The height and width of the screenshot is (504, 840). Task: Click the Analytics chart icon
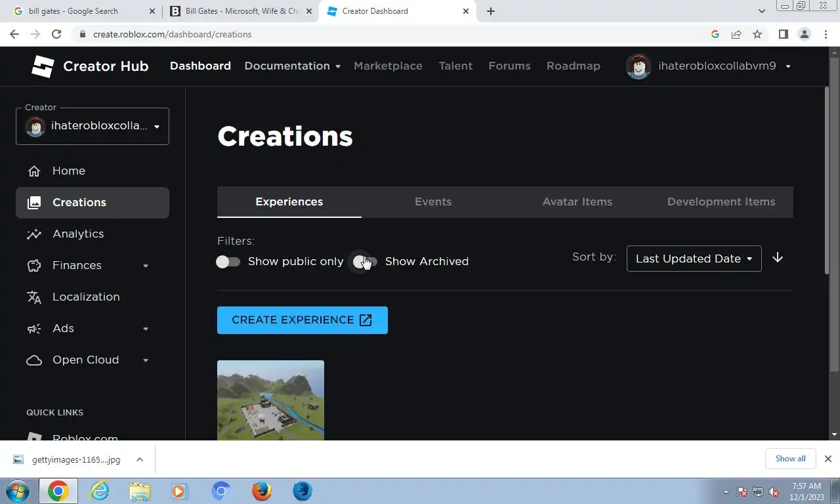pos(34,234)
